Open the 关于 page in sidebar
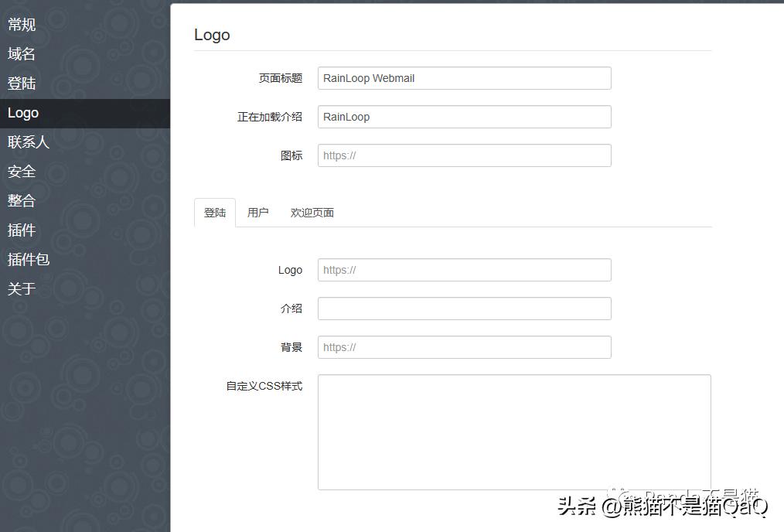784x532 pixels. coord(21,288)
